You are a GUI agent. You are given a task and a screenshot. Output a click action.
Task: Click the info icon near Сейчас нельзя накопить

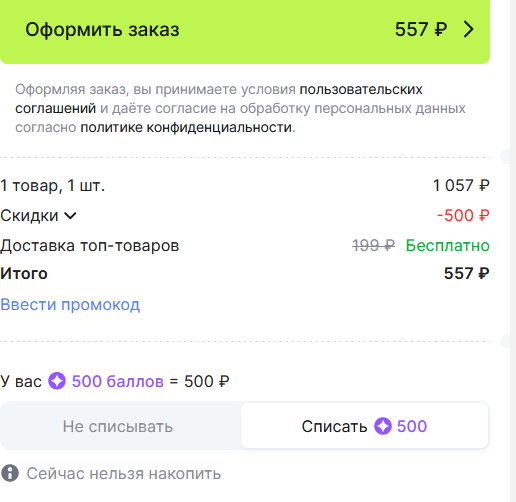[10, 473]
